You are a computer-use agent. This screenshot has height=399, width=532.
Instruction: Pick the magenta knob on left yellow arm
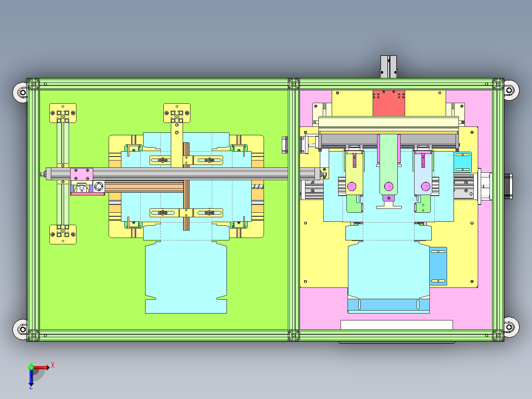click(352, 187)
